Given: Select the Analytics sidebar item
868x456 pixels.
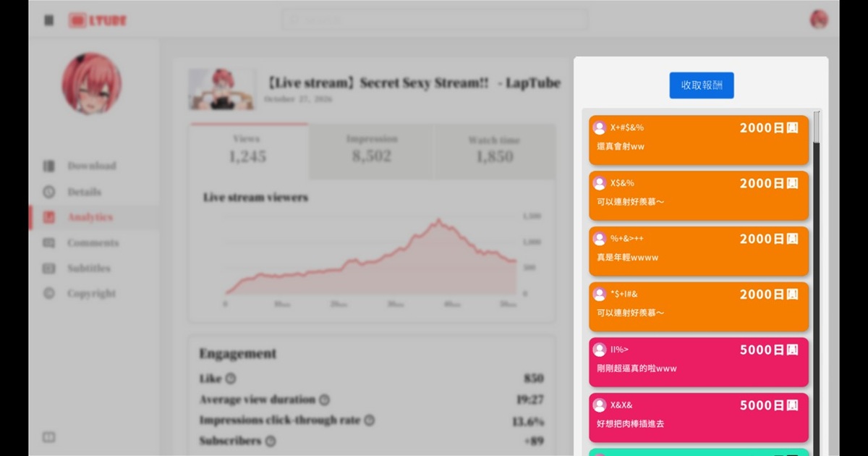Looking at the screenshot, I should [x=94, y=217].
